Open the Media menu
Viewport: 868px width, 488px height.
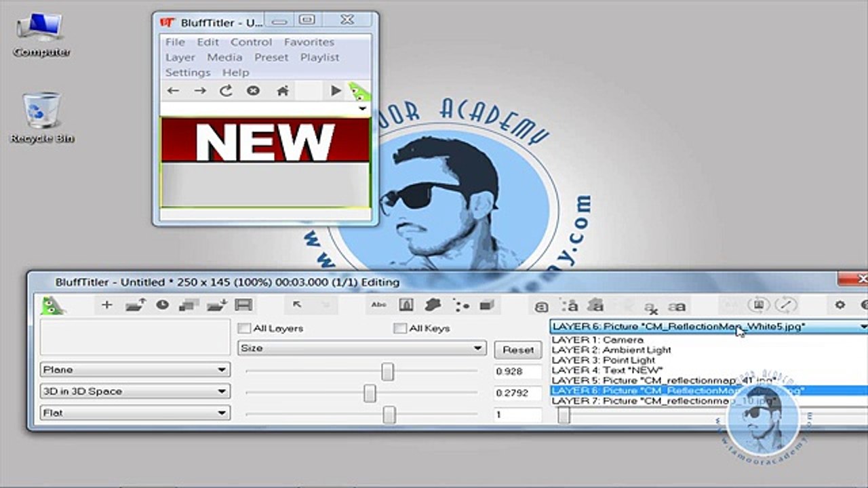(224, 58)
